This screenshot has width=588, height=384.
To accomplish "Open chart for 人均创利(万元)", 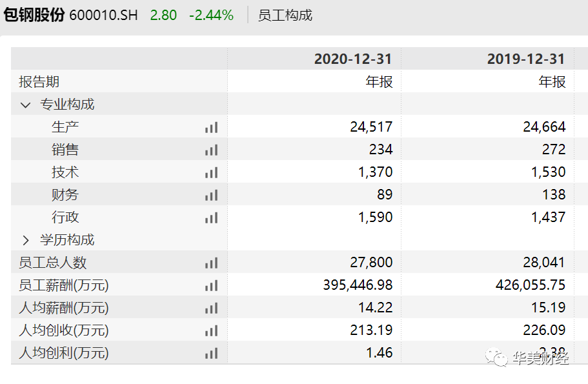I will [x=212, y=353].
